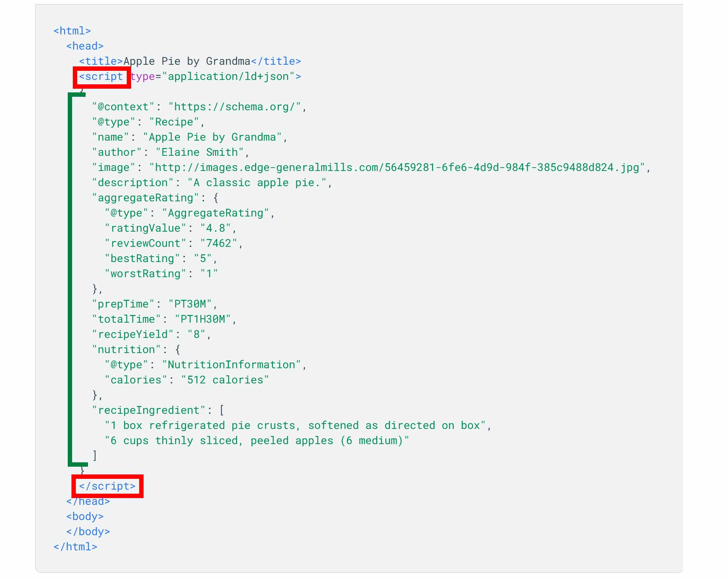Select the "worstRating": "1" line
Viewport: 728px width, 580px height.
coord(161,274)
